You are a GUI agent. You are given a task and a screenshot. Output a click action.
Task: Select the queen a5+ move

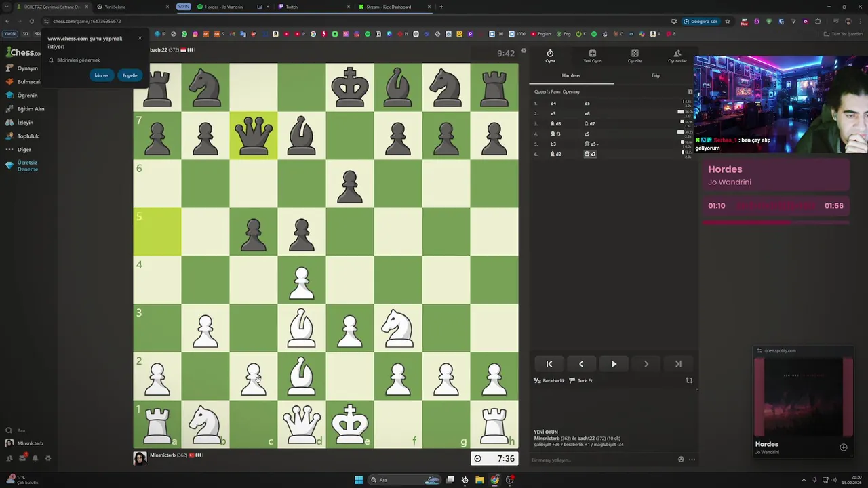pos(591,144)
